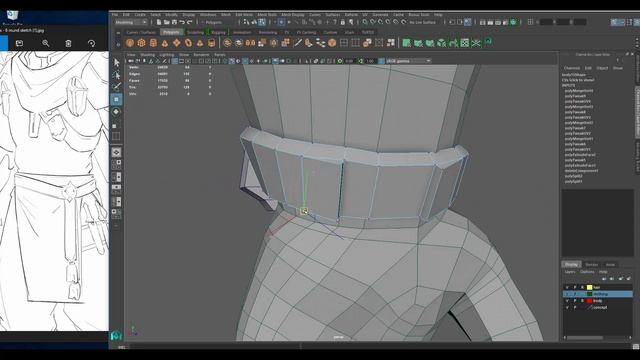Click the trash delete icon in the Photos window
This screenshot has width=640, height=360.
coord(68,43)
